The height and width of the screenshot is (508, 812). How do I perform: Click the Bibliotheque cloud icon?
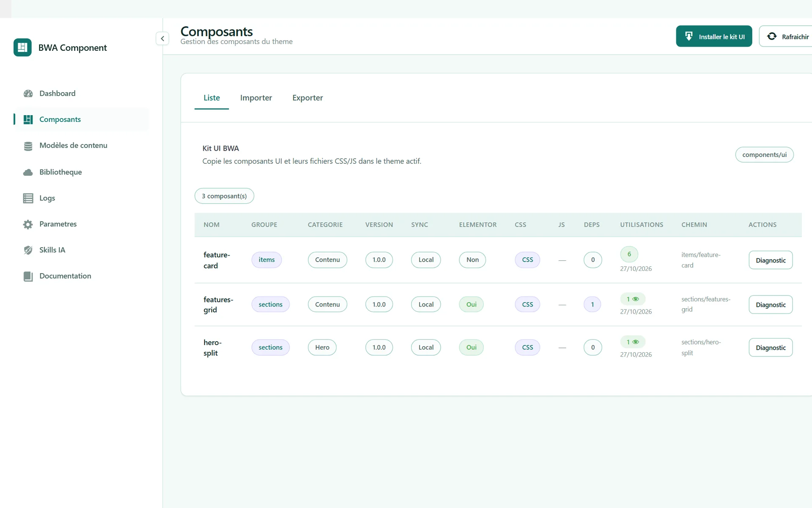click(x=28, y=172)
